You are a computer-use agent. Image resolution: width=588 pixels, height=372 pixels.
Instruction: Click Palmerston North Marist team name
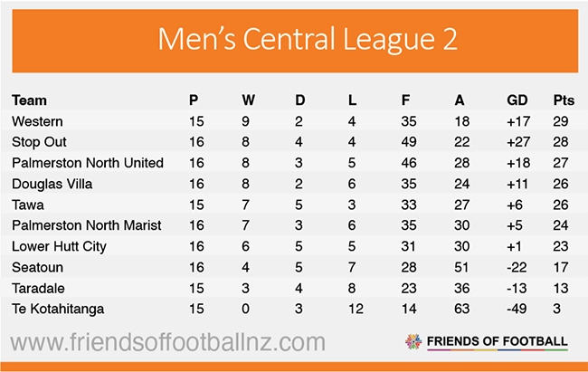tap(86, 225)
